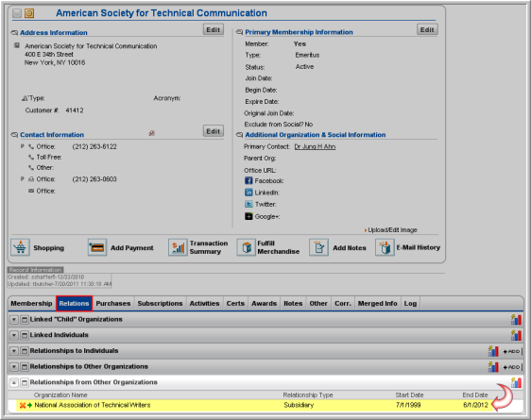Screen dimensions: 531x420
Task: Add a Relationship to Individuals entry
Action: click(x=512, y=351)
